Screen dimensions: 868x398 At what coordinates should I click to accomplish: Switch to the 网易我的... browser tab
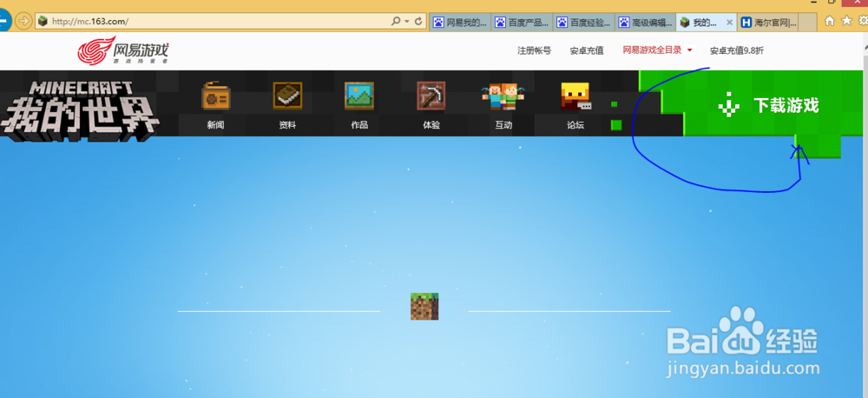pyautogui.click(x=459, y=23)
